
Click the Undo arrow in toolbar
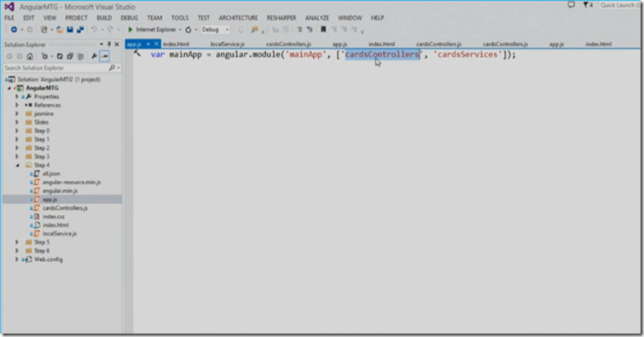pos(94,30)
